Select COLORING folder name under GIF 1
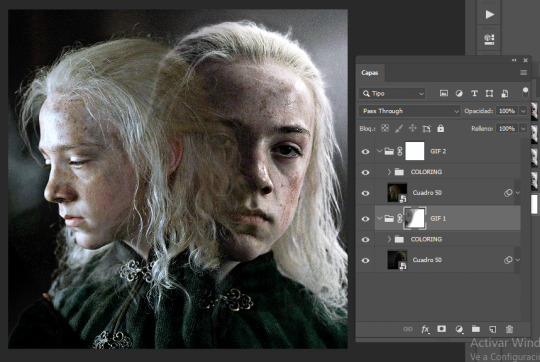The width and height of the screenshot is (540, 362). coord(426,239)
